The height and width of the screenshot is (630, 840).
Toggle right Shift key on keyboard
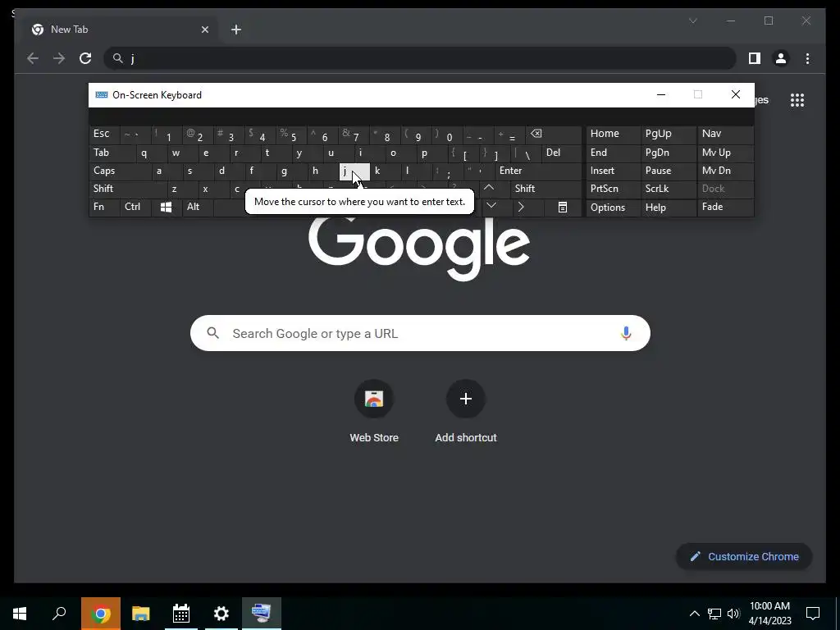(546, 189)
